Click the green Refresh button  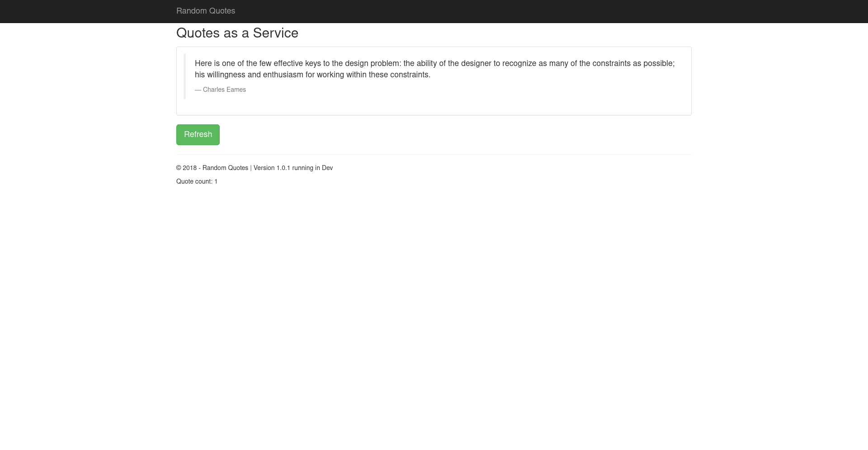tap(198, 135)
